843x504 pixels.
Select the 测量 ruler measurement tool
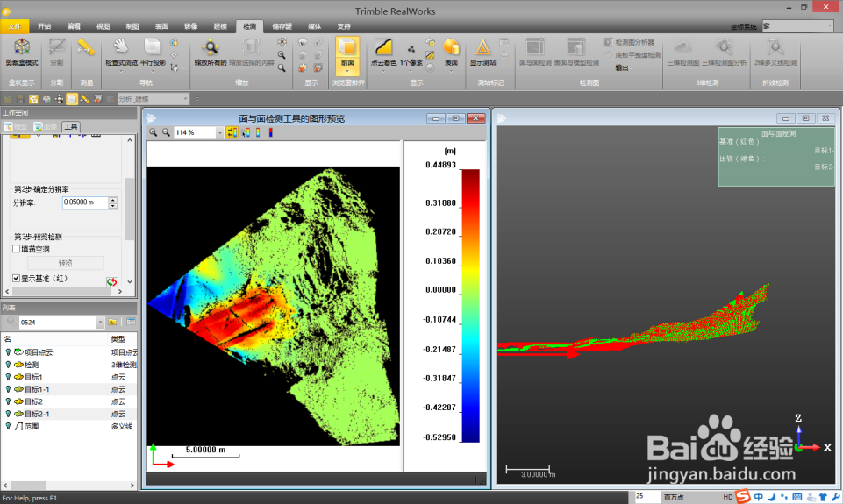pos(86,48)
